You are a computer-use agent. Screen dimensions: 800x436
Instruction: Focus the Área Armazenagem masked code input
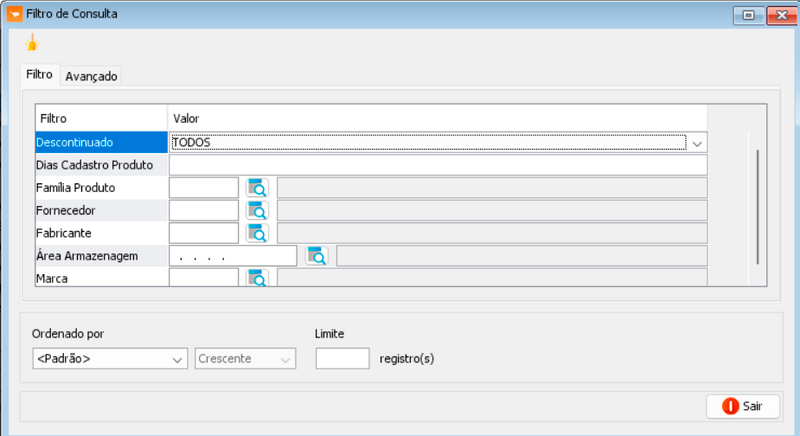pyautogui.click(x=233, y=256)
